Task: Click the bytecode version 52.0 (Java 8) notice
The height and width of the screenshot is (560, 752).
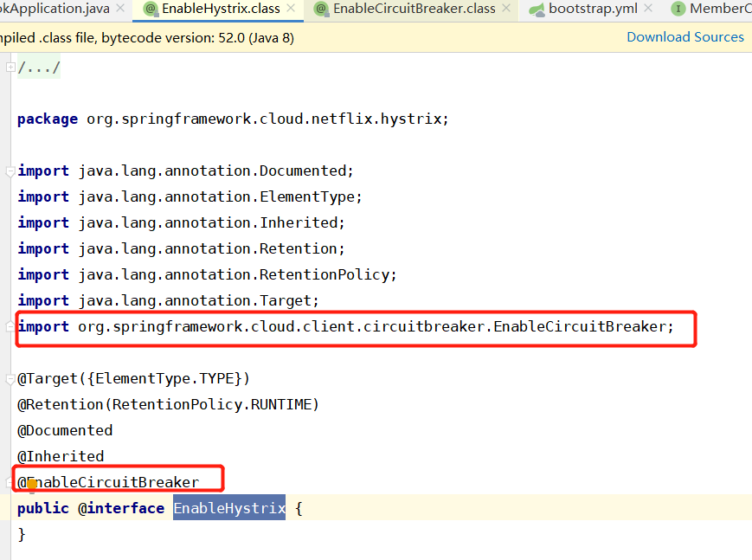Action: [x=147, y=37]
